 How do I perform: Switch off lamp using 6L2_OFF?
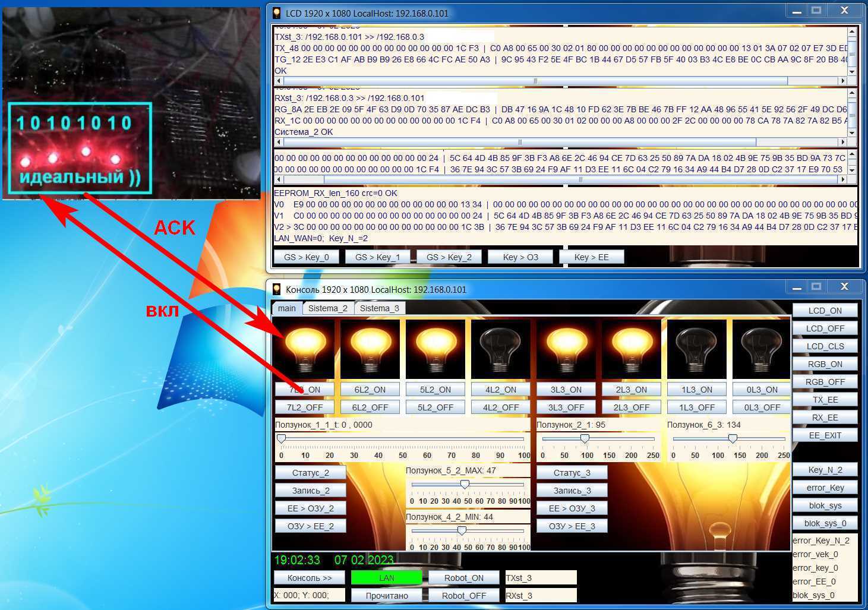click(370, 407)
